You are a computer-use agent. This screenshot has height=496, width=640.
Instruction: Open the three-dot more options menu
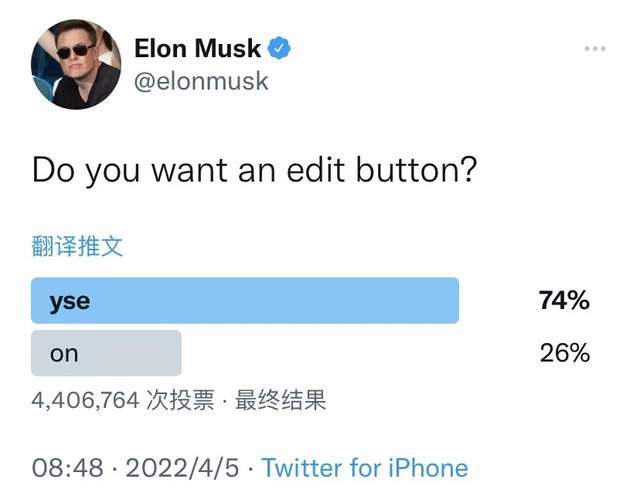595,49
